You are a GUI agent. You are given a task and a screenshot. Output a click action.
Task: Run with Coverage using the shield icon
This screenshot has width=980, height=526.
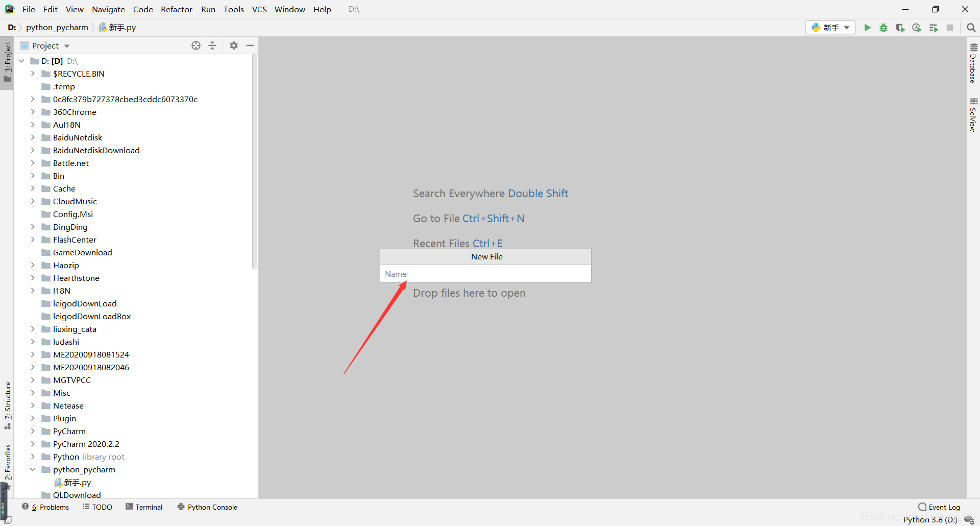tap(900, 28)
